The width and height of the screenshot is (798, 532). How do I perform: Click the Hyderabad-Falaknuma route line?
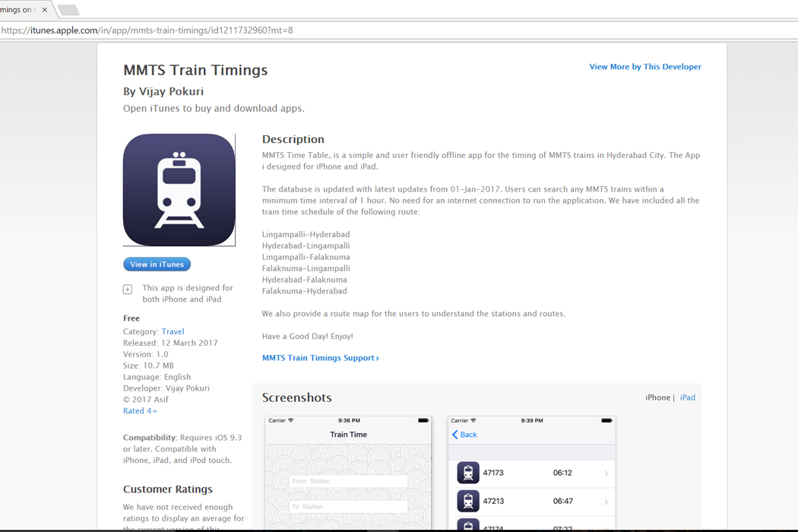point(304,280)
